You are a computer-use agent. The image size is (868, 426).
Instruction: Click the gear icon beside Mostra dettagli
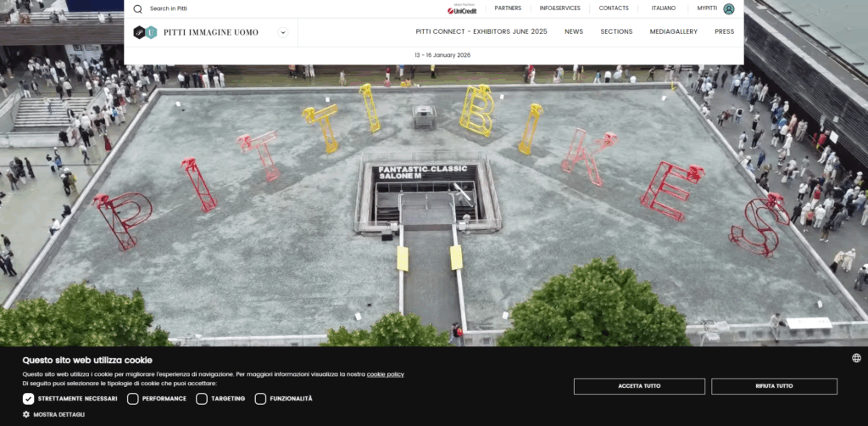click(26, 414)
